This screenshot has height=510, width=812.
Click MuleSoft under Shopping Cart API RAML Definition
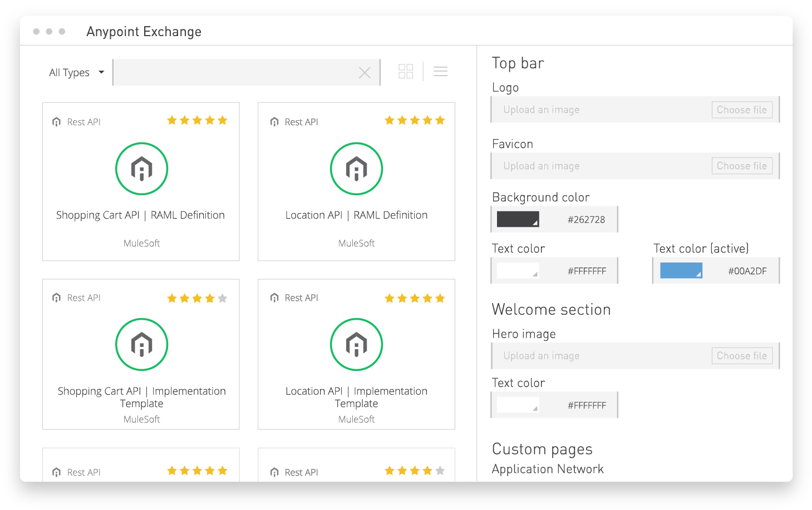141,243
